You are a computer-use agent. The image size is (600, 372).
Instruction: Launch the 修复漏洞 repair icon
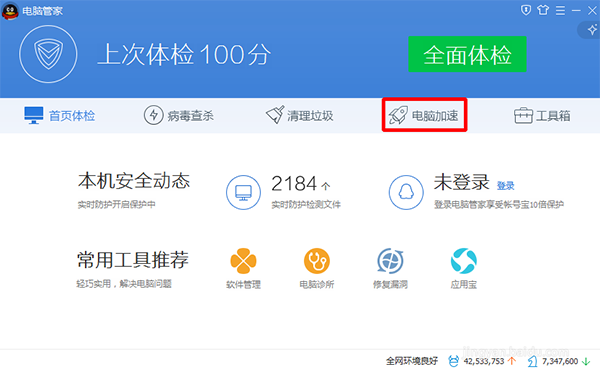[x=390, y=261]
